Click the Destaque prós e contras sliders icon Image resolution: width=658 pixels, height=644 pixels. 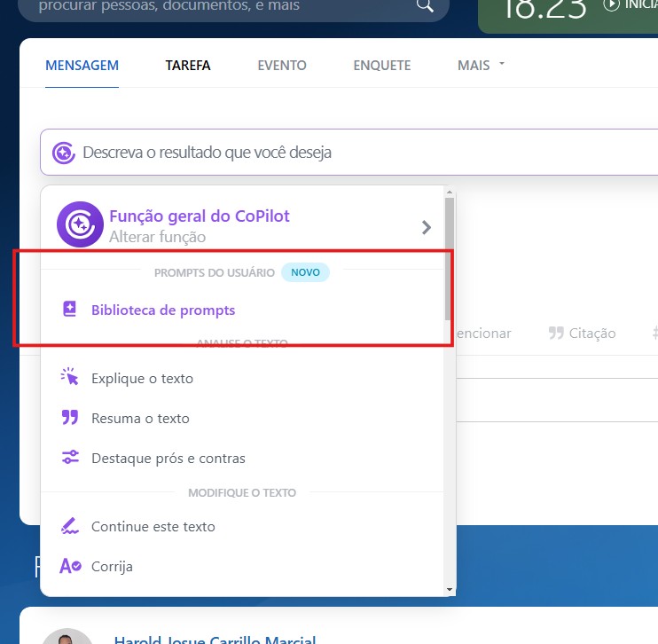tap(69, 458)
